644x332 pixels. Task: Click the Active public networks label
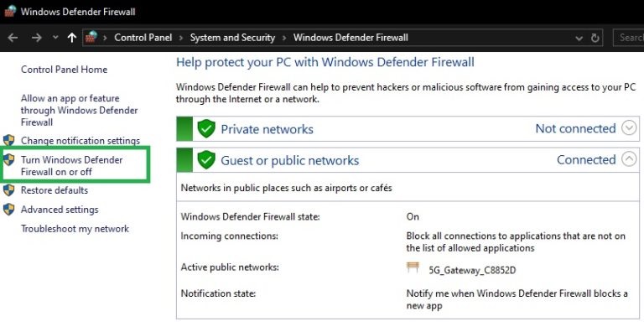point(230,267)
